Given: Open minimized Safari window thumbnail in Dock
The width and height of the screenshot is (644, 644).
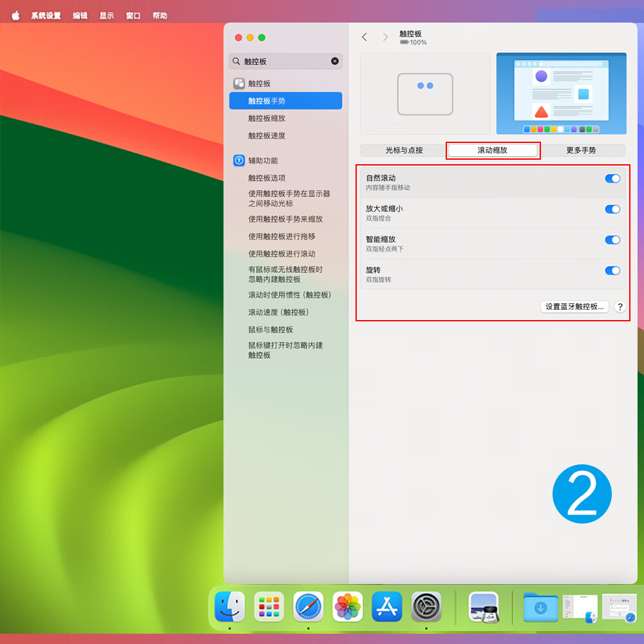Looking at the screenshot, I should point(620,608).
